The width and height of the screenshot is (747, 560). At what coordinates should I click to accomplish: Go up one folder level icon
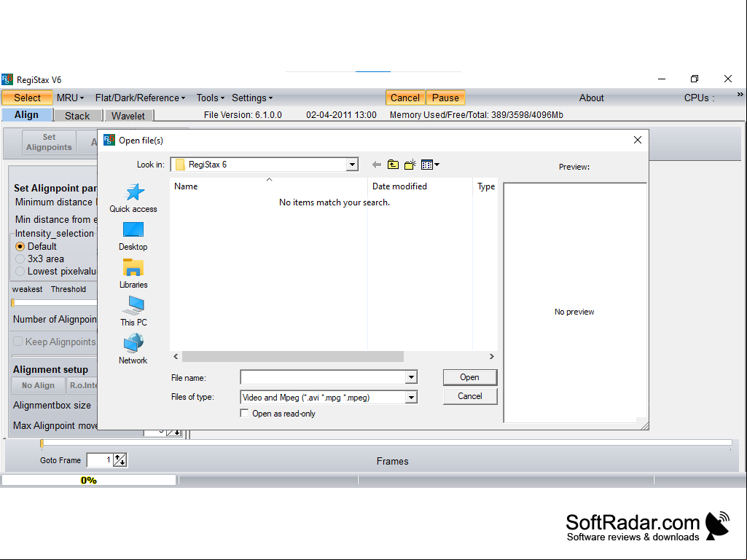[x=393, y=165]
